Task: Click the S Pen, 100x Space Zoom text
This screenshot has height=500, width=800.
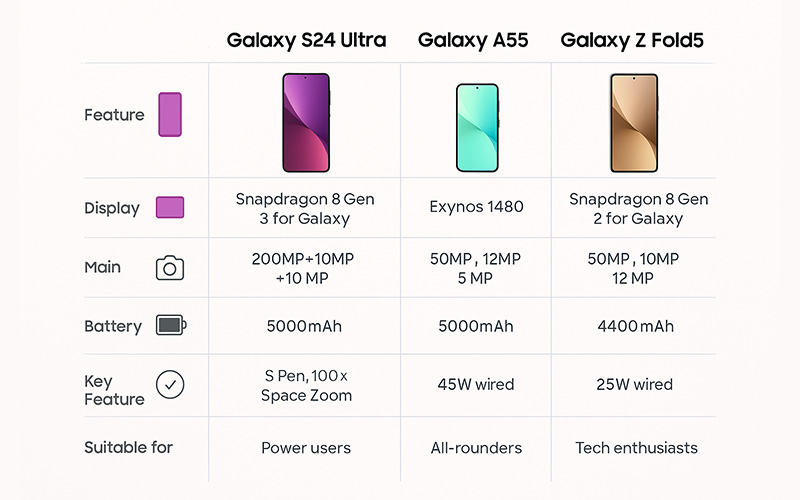Action: (x=306, y=386)
